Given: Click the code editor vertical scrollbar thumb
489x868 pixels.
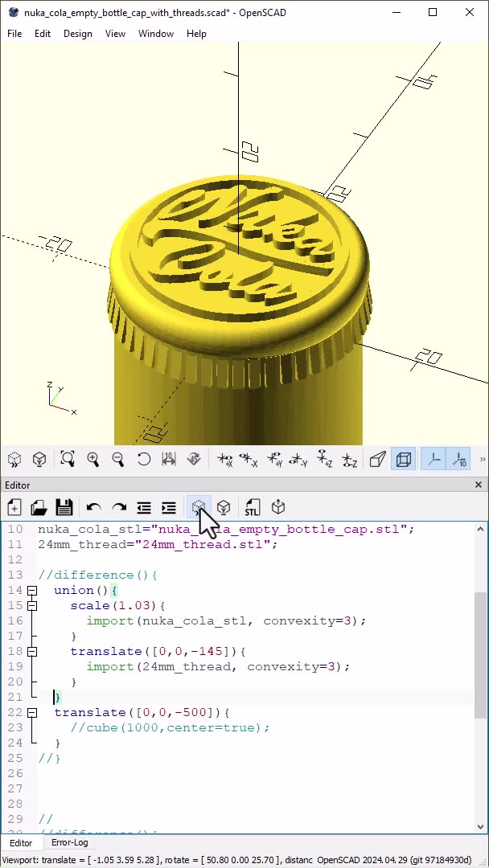Looking at the screenshot, I should pyautogui.click(x=481, y=655).
